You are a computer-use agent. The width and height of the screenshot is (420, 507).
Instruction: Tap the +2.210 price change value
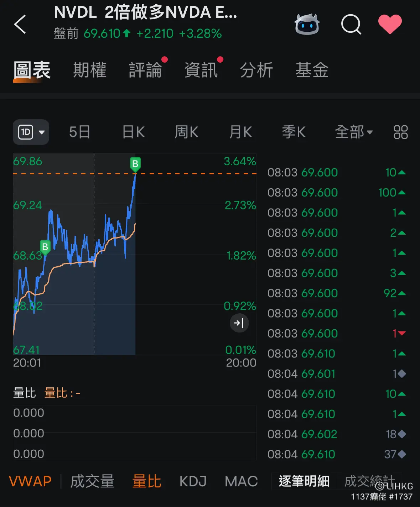click(155, 33)
